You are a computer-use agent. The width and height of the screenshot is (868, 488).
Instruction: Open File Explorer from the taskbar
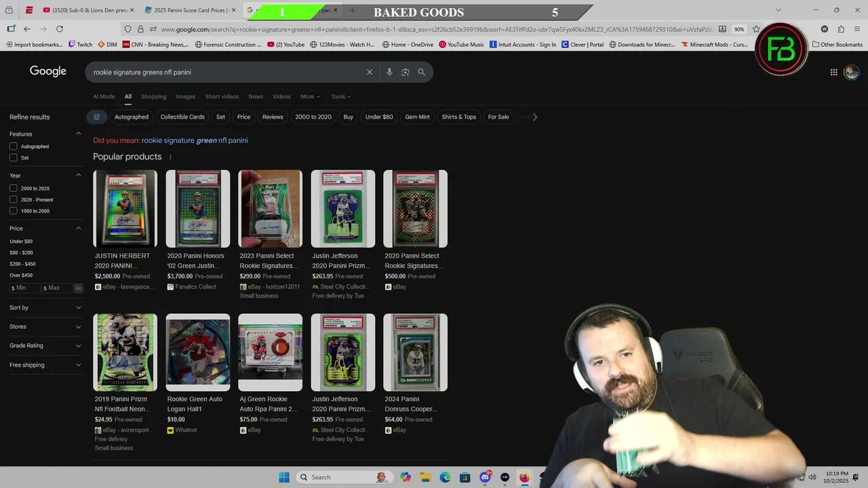click(x=425, y=477)
